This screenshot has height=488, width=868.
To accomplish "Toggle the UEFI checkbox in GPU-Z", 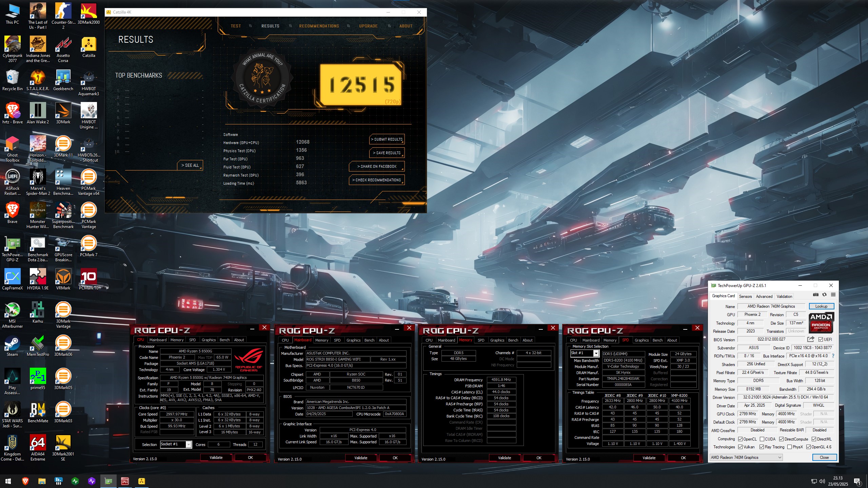I will tap(821, 339).
